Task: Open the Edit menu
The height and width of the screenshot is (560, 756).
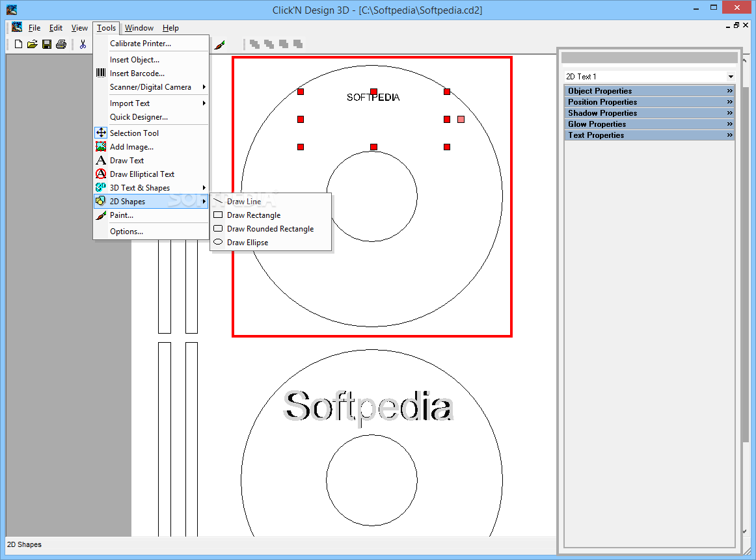Action: click(56, 28)
